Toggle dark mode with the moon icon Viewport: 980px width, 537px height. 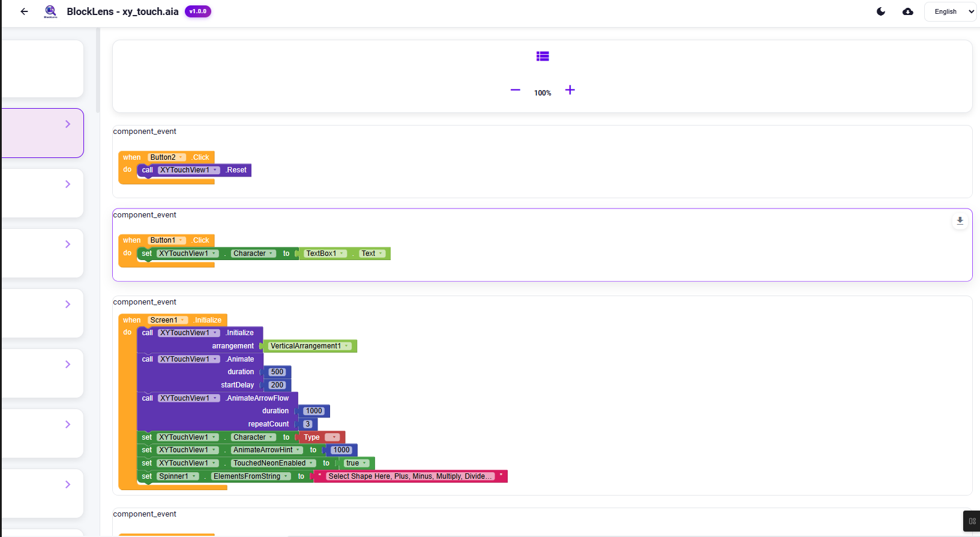tap(881, 11)
